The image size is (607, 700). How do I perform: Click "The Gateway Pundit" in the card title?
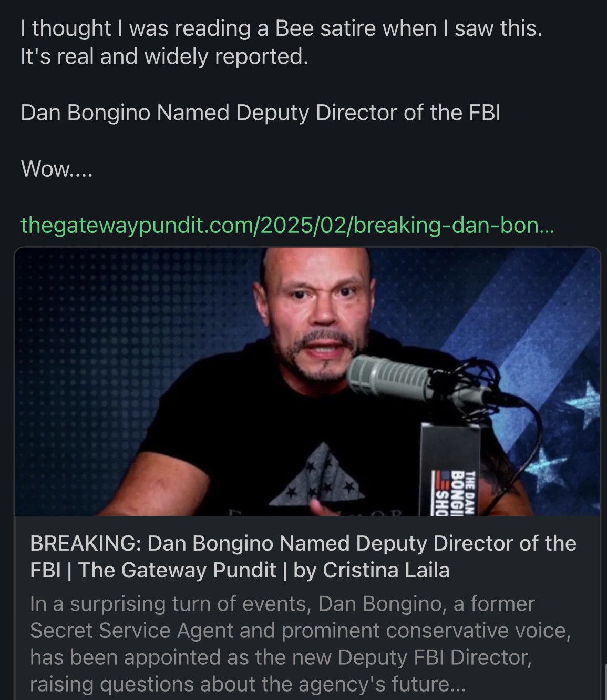[177, 570]
